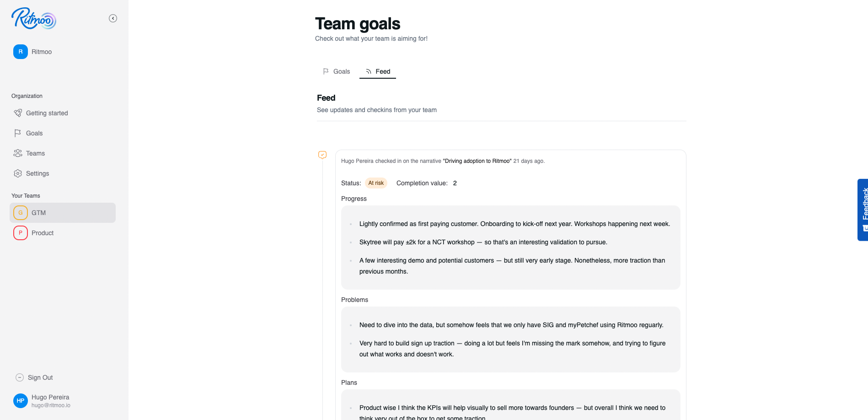Open Hugo Pereira profile avatar
868x420 pixels.
21,401
